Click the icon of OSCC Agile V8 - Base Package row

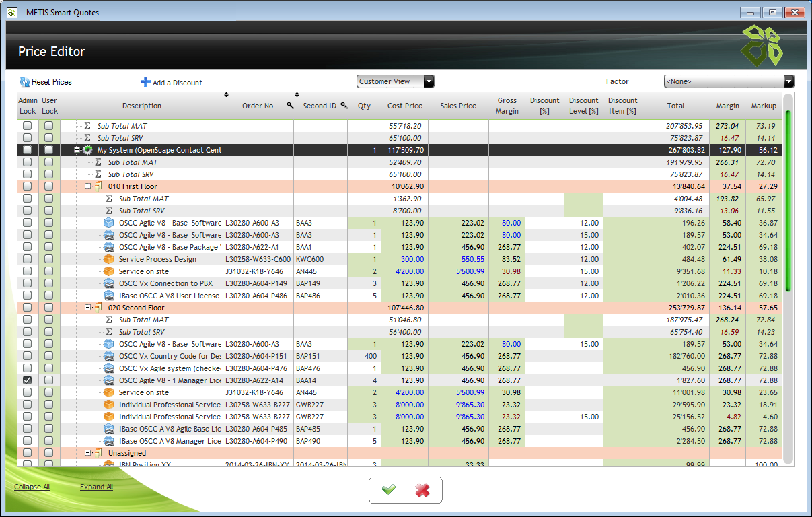click(x=108, y=247)
